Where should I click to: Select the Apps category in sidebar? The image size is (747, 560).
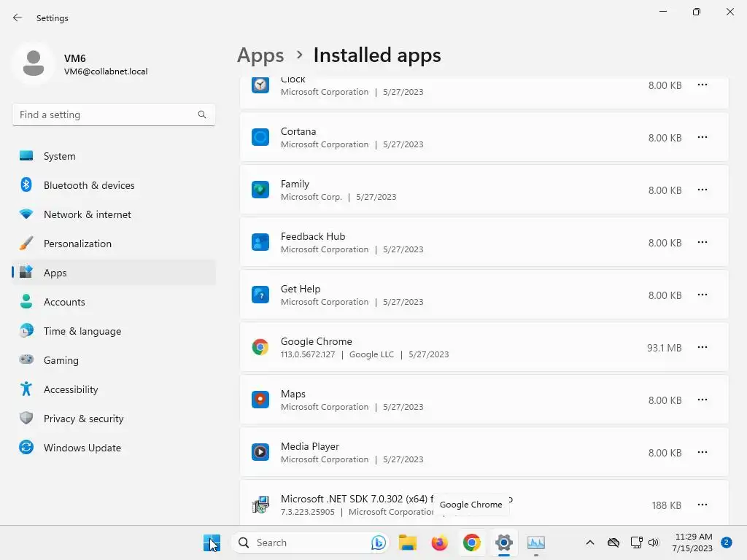(113, 273)
